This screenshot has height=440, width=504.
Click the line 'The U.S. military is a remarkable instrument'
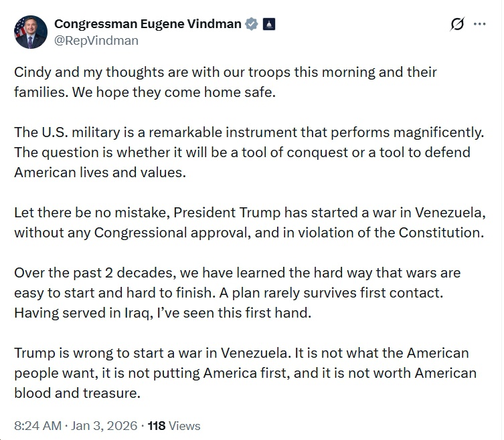pos(248,132)
